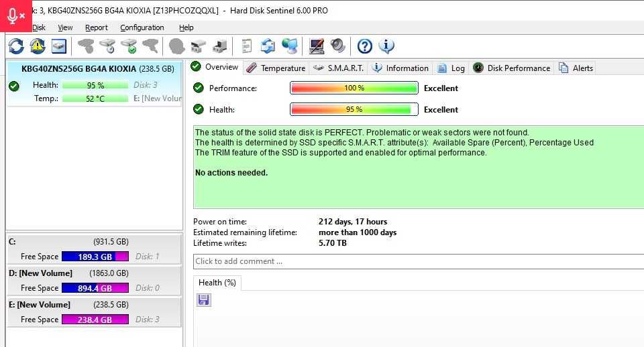Click the grayed disk icon with clock

tap(107, 46)
